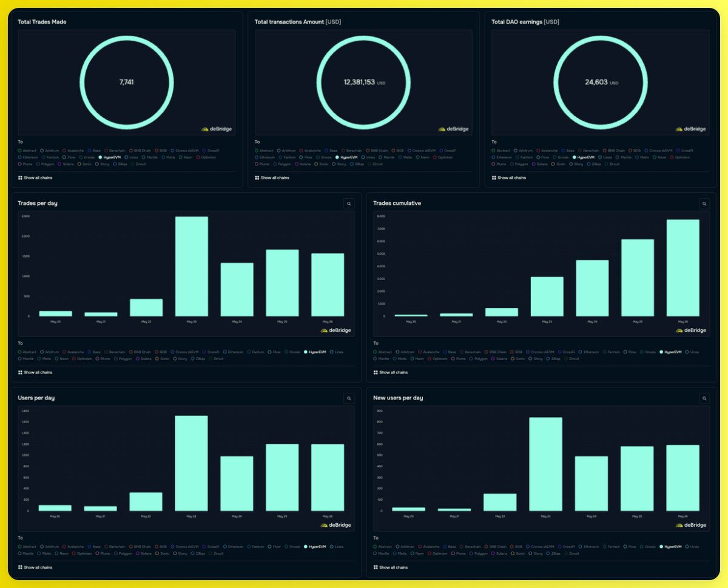Toggle HyperEVM chain in Trades cumulative legend
Screen dimensions: 728x588
point(670,352)
